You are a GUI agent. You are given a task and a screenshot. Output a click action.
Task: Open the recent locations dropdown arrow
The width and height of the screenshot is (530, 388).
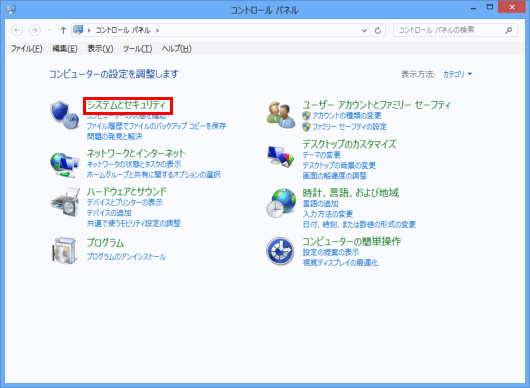[x=49, y=30]
